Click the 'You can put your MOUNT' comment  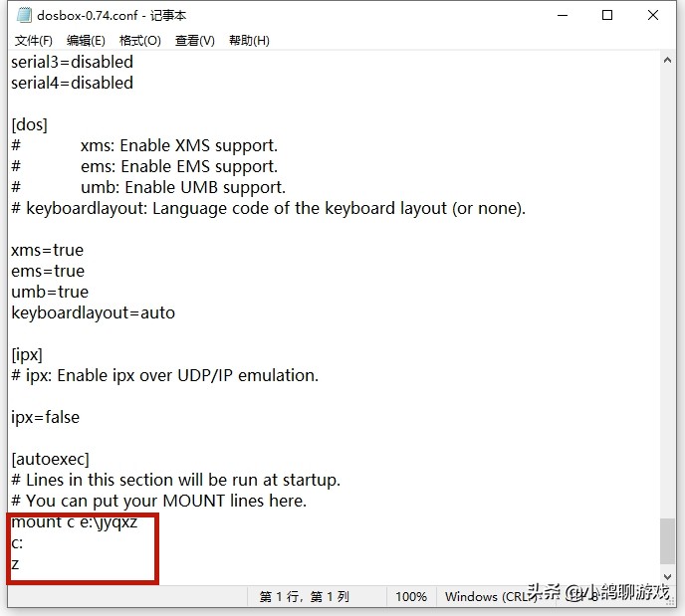pyautogui.click(x=159, y=502)
